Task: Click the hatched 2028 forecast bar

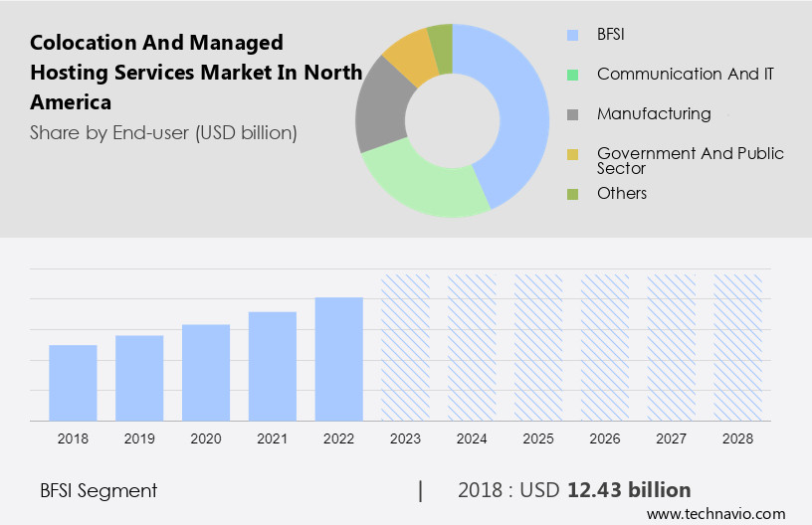Action: point(738,347)
